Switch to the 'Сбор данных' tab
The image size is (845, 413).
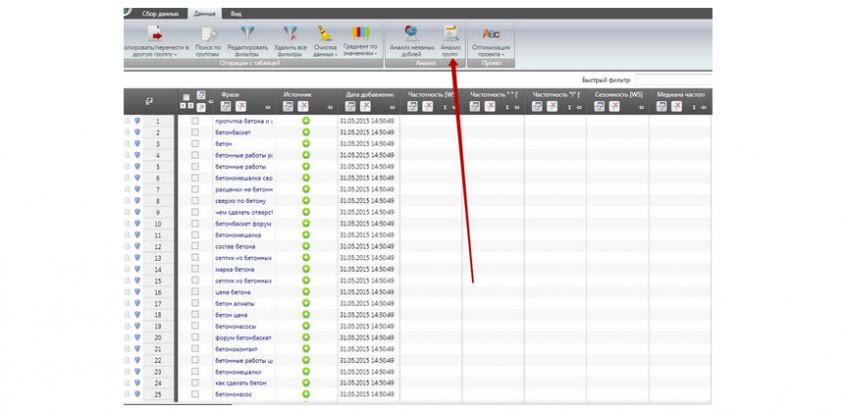tap(165, 14)
